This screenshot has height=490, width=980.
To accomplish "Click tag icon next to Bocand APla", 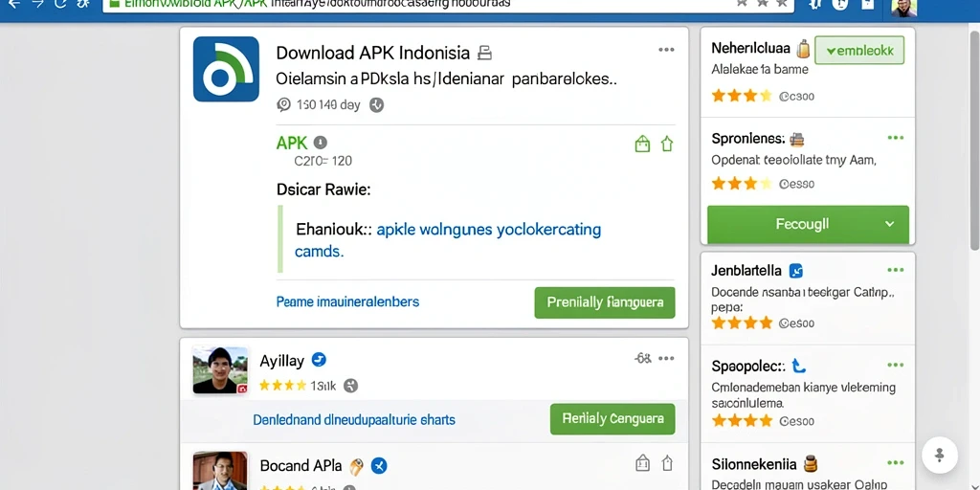I will (x=356, y=466).
